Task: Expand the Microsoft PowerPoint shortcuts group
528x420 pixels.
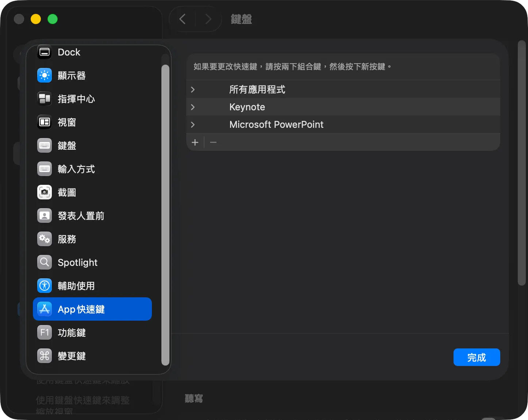Action: [x=193, y=124]
